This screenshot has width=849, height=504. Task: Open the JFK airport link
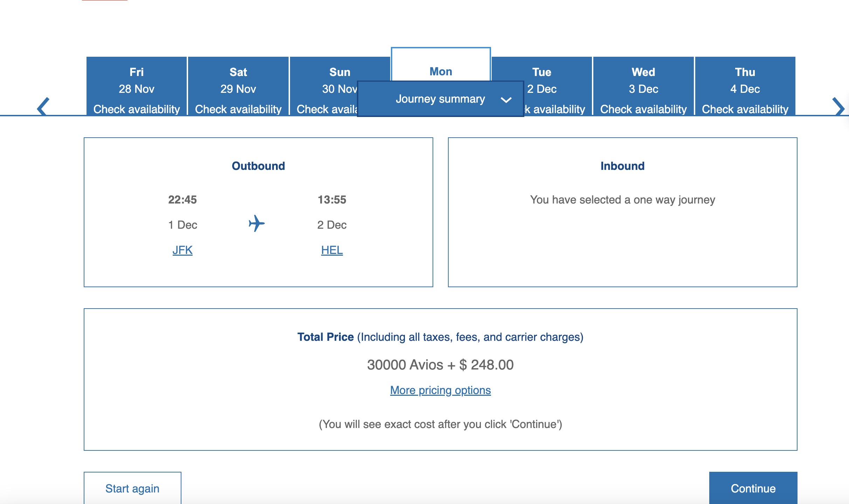pyautogui.click(x=182, y=250)
